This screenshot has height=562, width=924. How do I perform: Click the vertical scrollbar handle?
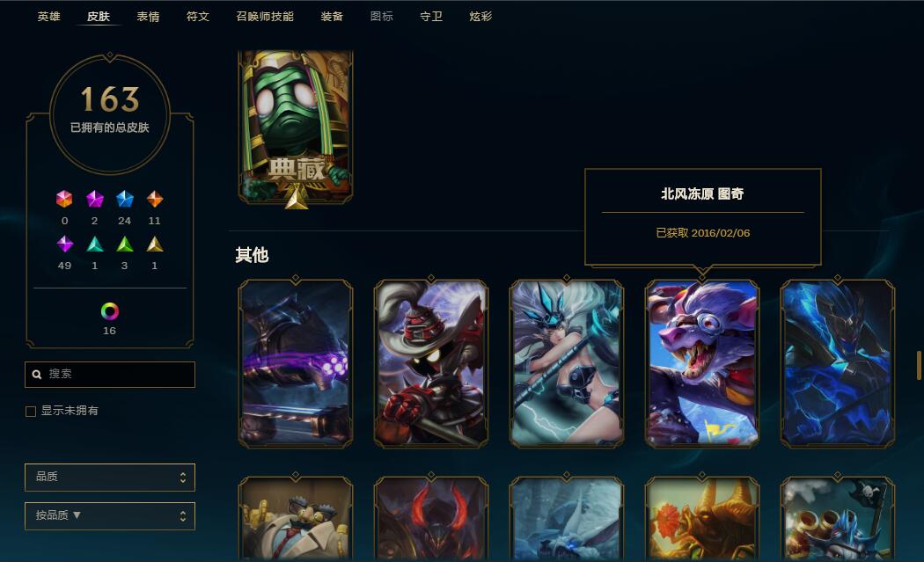pyautogui.click(x=919, y=365)
